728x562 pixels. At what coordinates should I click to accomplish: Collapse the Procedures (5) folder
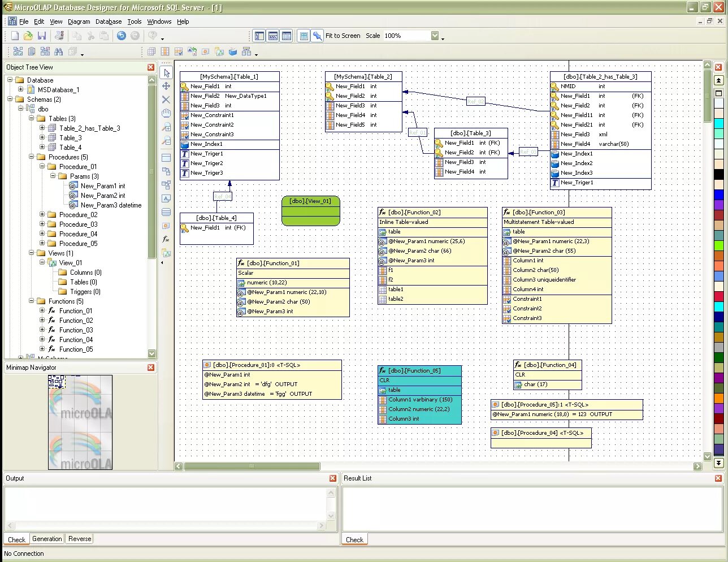(x=31, y=157)
